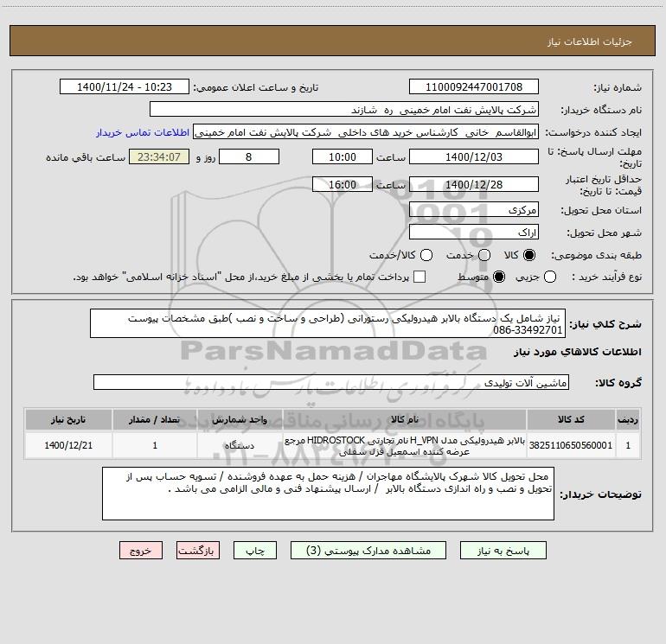Toggle the اسناد خزانه اسلامی payment checkbox
666x644 pixels.
419,277
